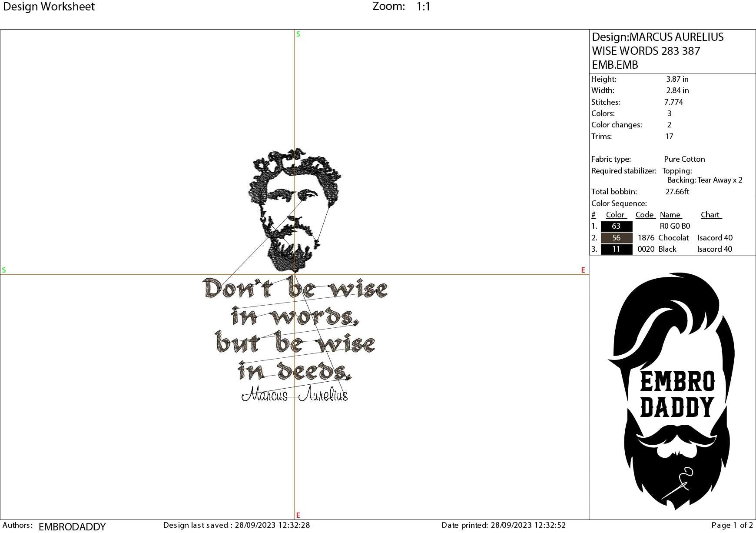Click the green S start marker above the design

[298, 34]
